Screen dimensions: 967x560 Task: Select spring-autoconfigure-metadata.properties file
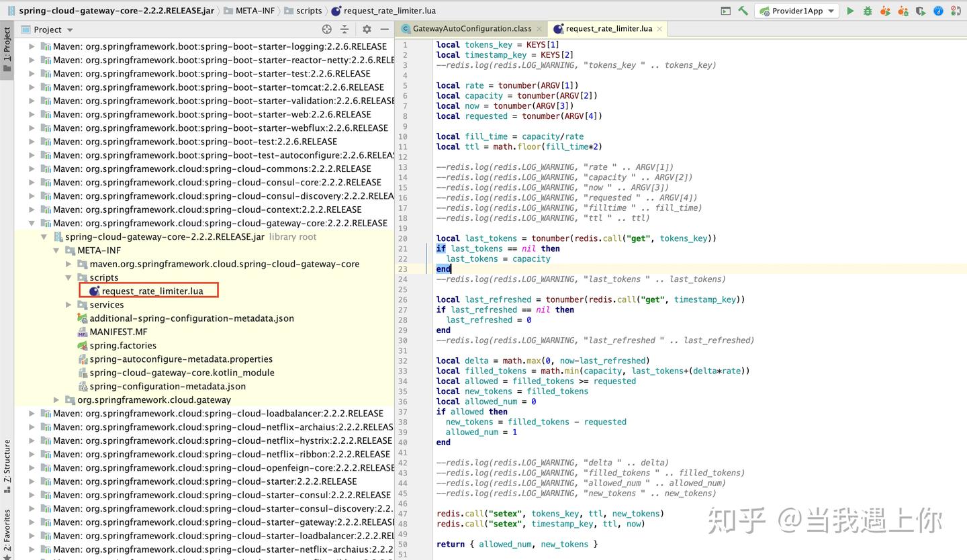coord(181,359)
